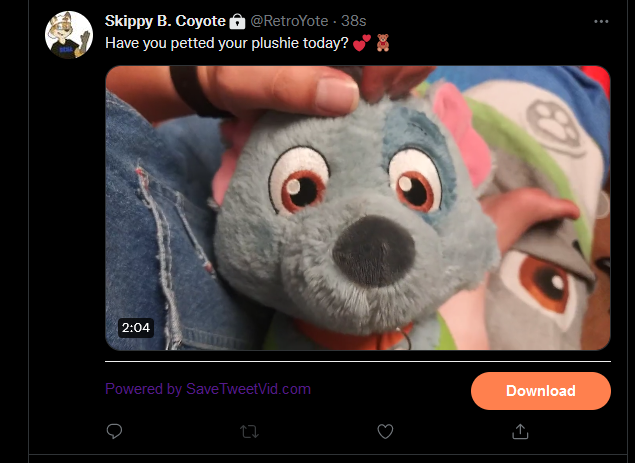
Task: Like the tweet with the heart icon
Action: pyautogui.click(x=385, y=431)
